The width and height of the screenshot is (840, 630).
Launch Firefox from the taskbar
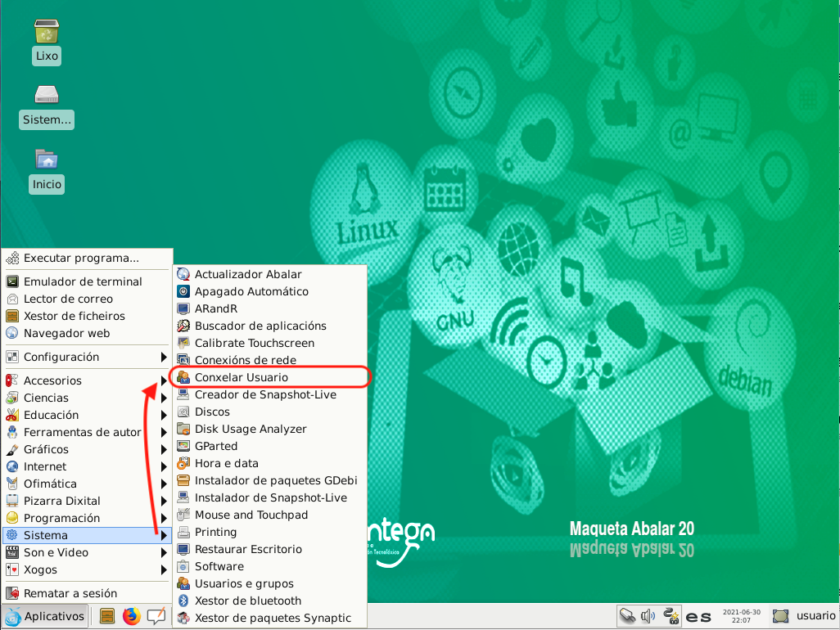point(131,616)
